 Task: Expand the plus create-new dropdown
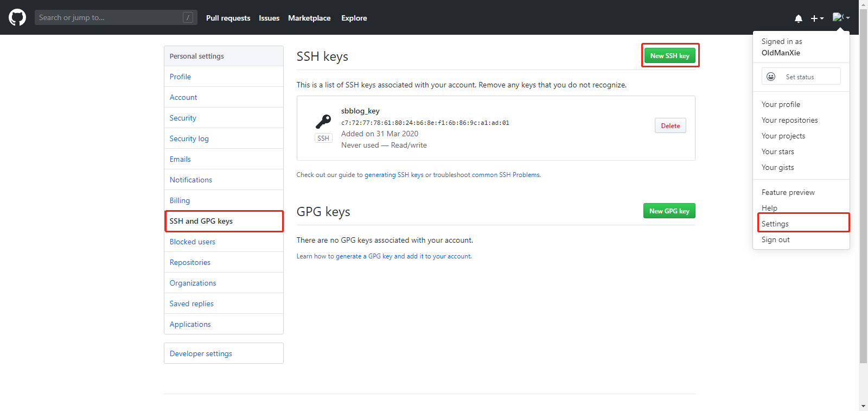pyautogui.click(x=817, y=18)
